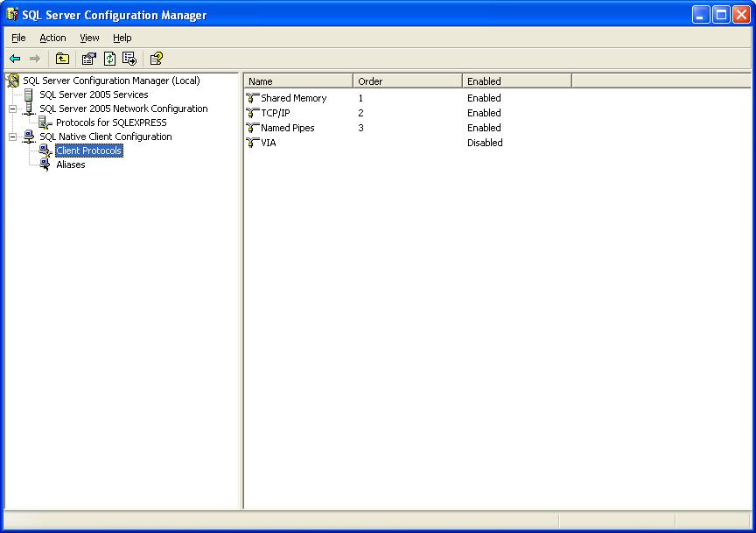Collapse SQL Server 2005 Network Configuration node
Screen dimensions: 756x533
(x=13, y=109)
